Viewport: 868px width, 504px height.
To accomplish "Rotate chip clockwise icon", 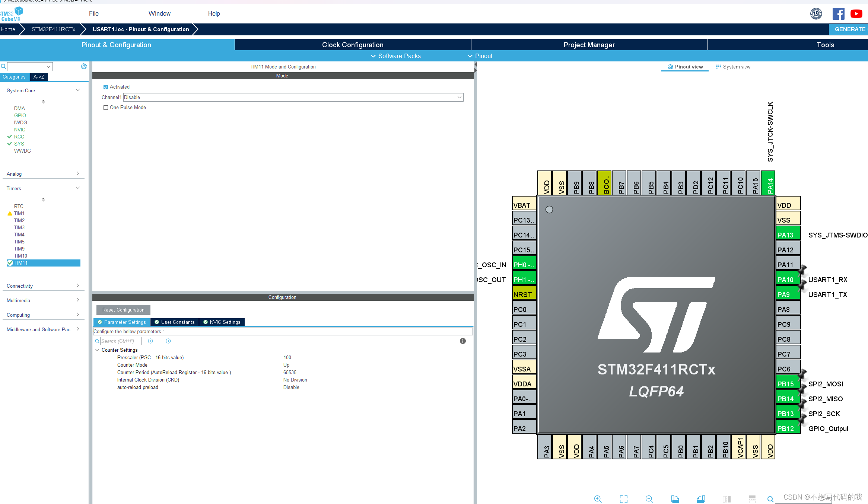I will point(675,499).
